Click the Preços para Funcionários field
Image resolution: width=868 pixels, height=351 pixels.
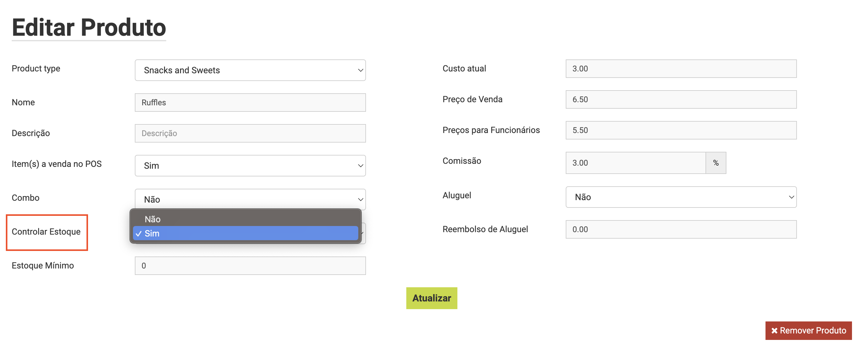click(681, 130)
